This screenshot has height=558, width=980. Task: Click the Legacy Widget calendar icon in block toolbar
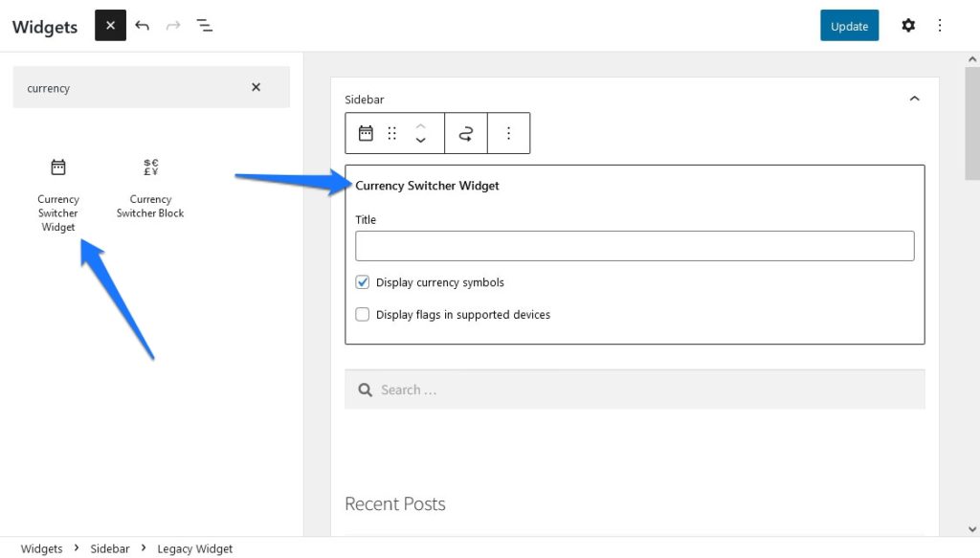pyautogui.click(x=366, y=133)
